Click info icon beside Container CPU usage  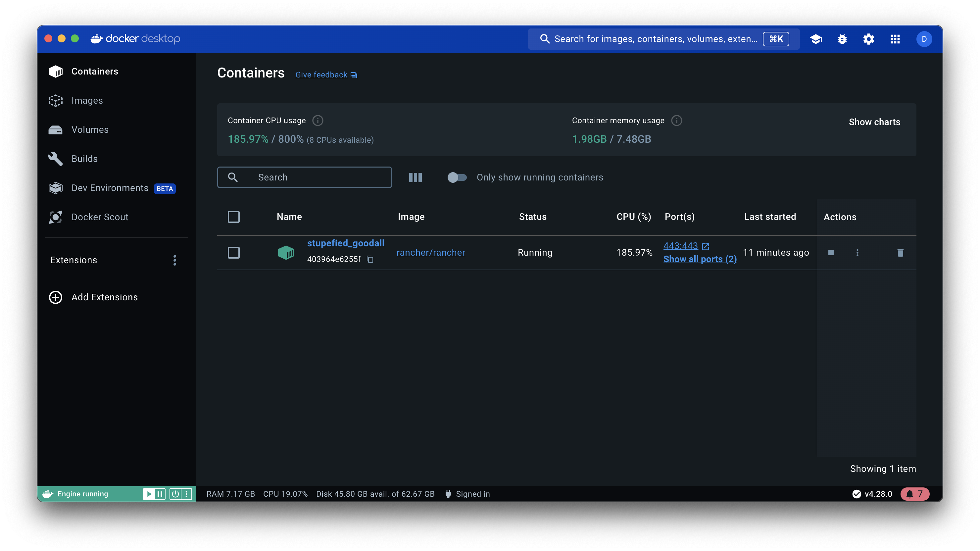coord(318,121)
